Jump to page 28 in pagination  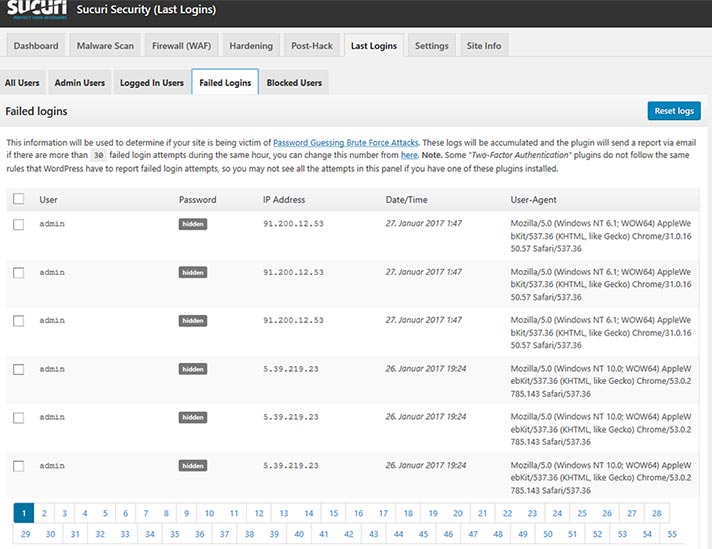657,514
